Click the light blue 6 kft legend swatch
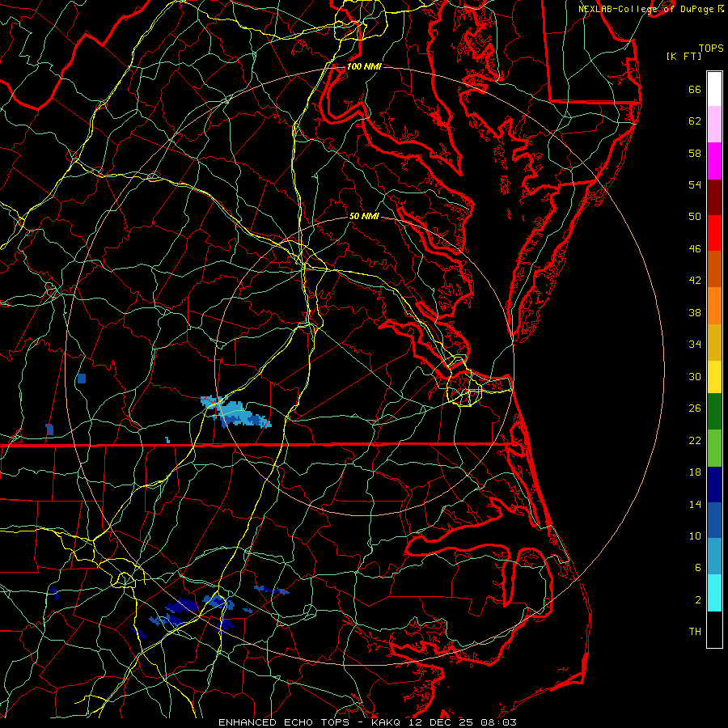 click(714, 557)
